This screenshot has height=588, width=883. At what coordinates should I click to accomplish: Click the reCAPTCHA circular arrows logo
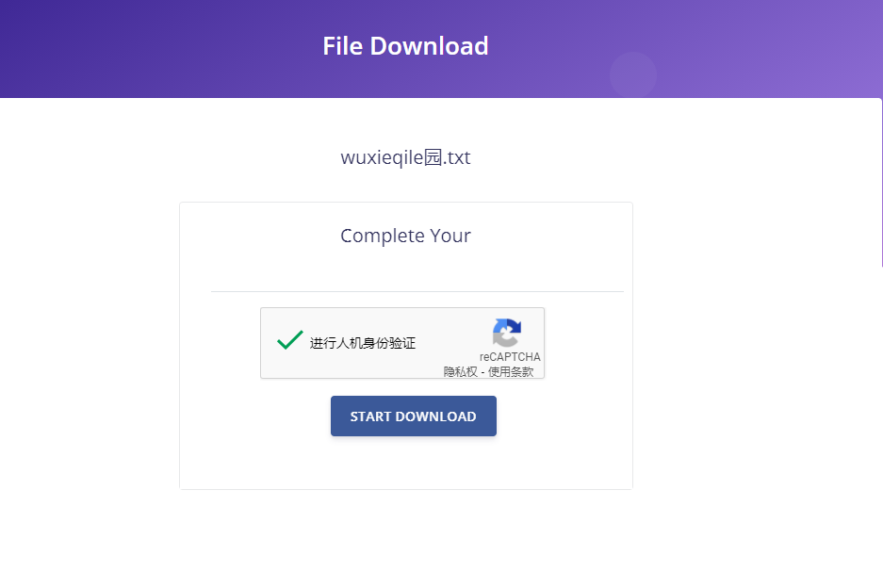(507, 333)
